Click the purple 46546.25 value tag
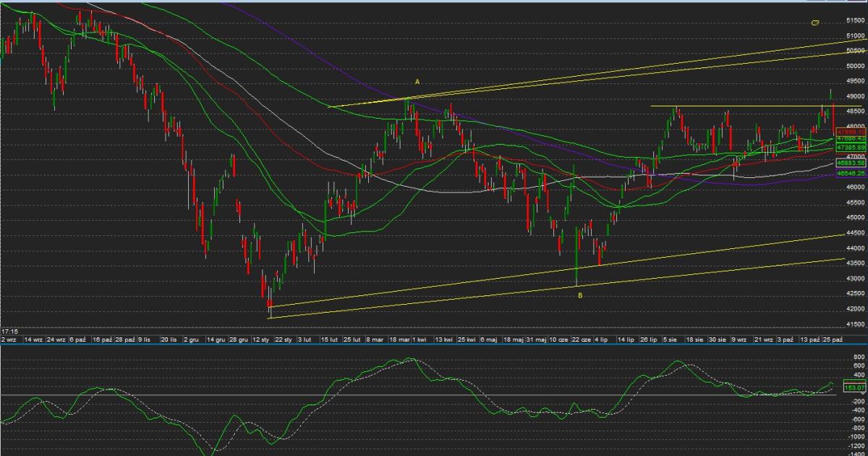The image size is (868, 456). coord(851,174)
